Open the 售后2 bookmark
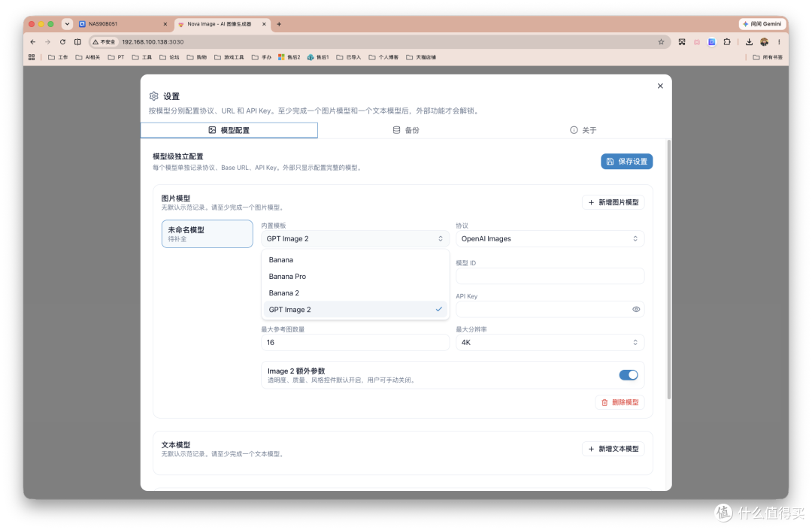Viewport: 812px width, 530px height. click(x=289, y=57)
